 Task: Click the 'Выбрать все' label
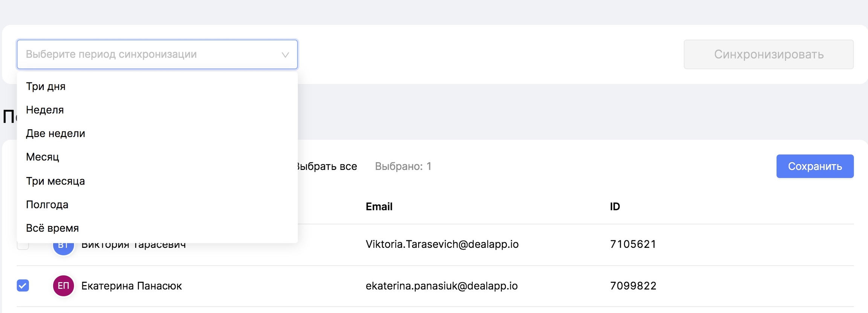point(327,166)
